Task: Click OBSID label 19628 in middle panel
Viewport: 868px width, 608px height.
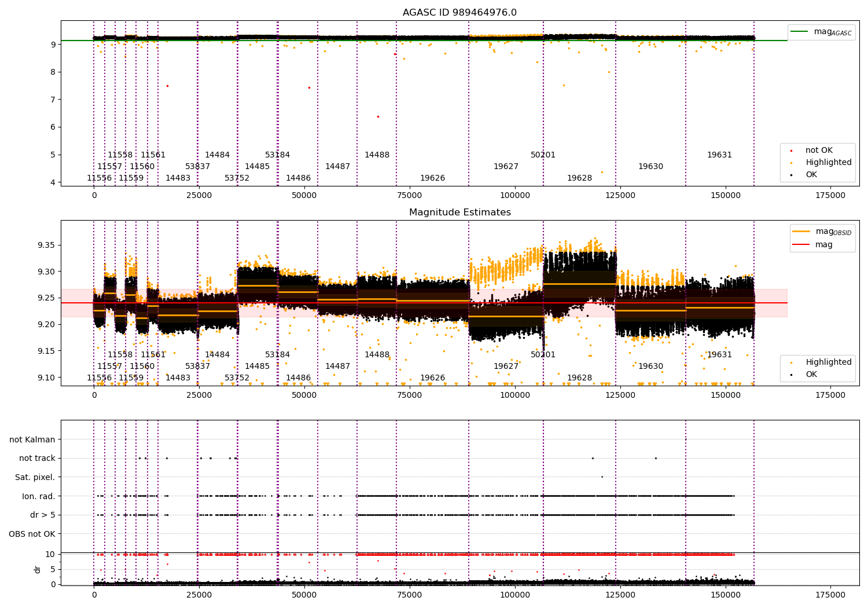Action: point(580,378)
